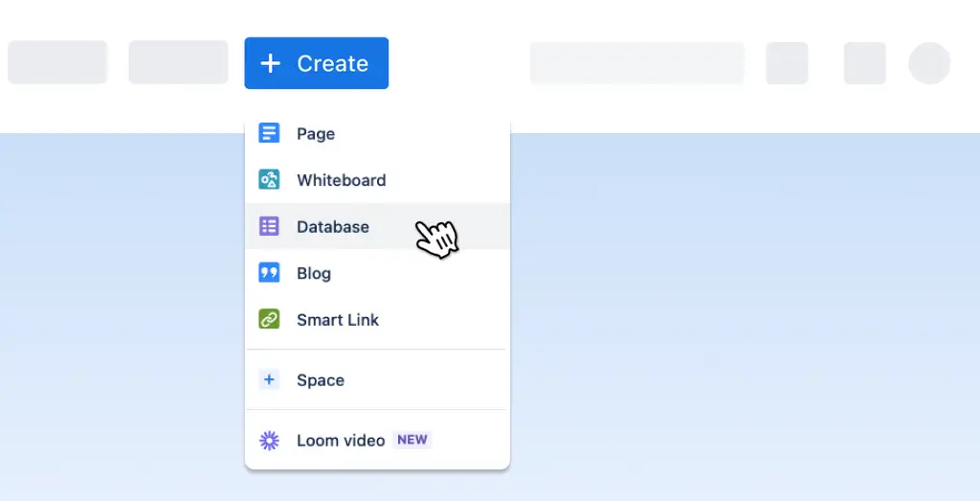Image resolution: width=980 pixels, height=501 pixels.
Task: Select the highlighted Database menu entry
Action: tap(333, 227)
